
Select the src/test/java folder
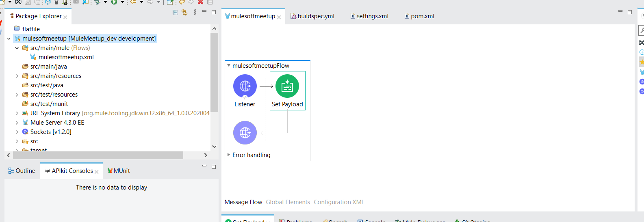[47, 85]
